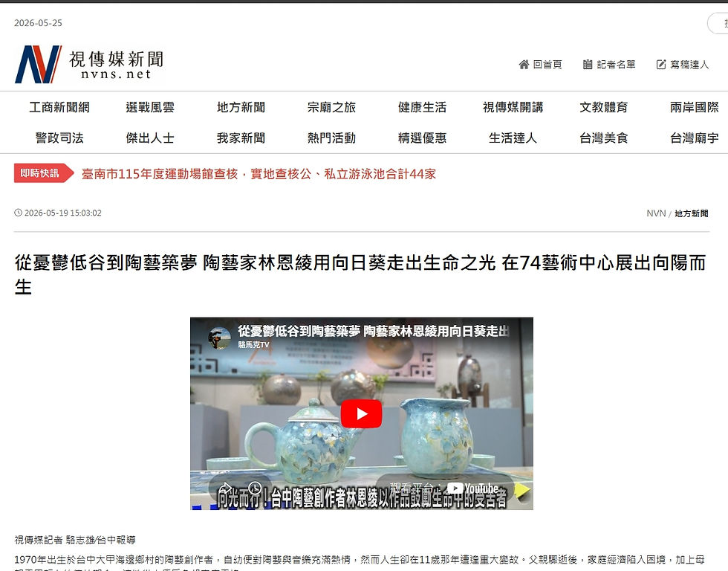Click the 駱馬克TV channel avatar
The height and width of the screenshot is (571, 728).
pyautogui.click(x=220, y=338)
